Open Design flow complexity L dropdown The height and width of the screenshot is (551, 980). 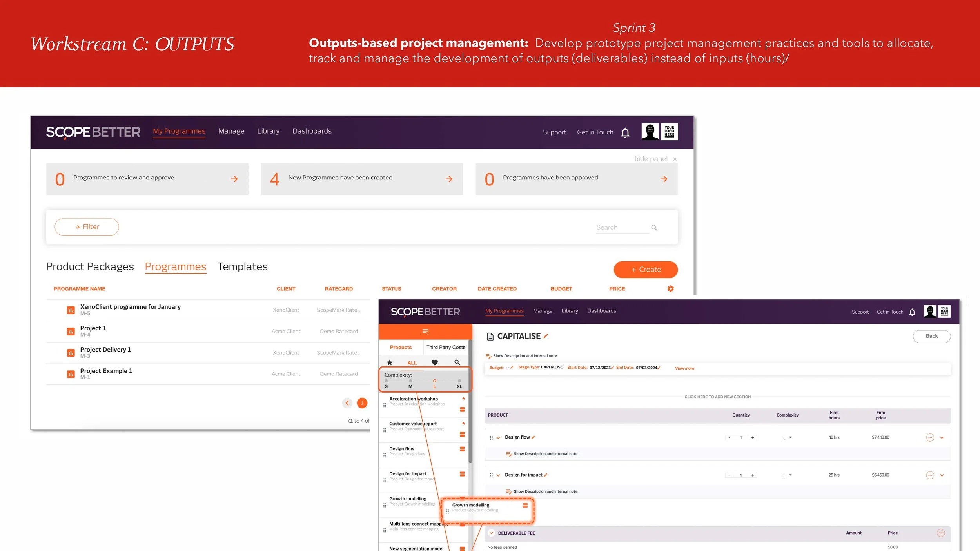pyautogui.click(x=787, y=437)
